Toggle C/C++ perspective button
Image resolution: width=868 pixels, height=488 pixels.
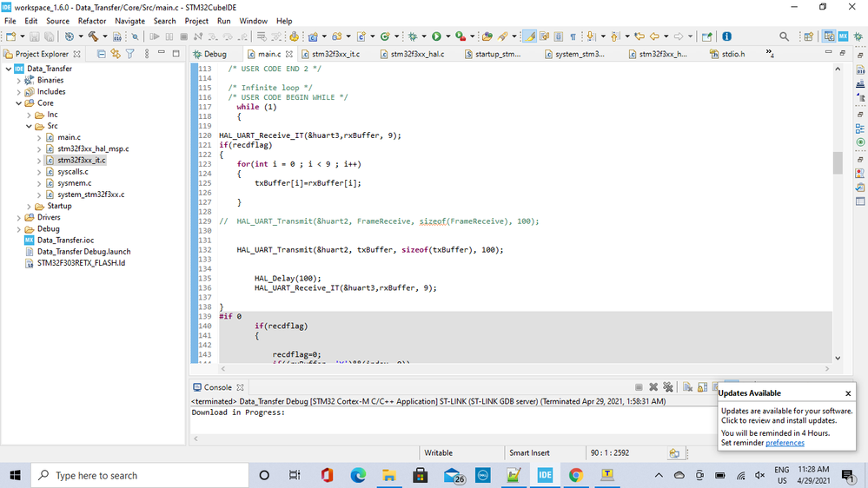click(x=829, y=36)
